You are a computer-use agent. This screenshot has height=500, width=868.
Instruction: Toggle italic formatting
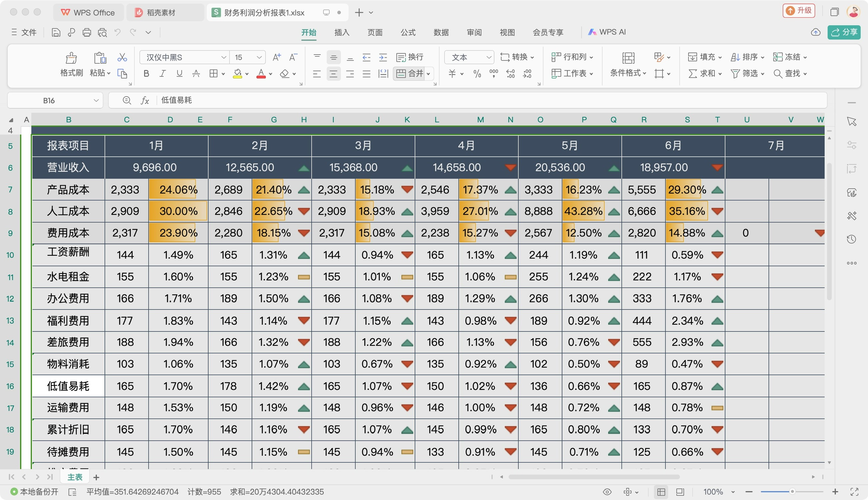(x=163, y=73)
